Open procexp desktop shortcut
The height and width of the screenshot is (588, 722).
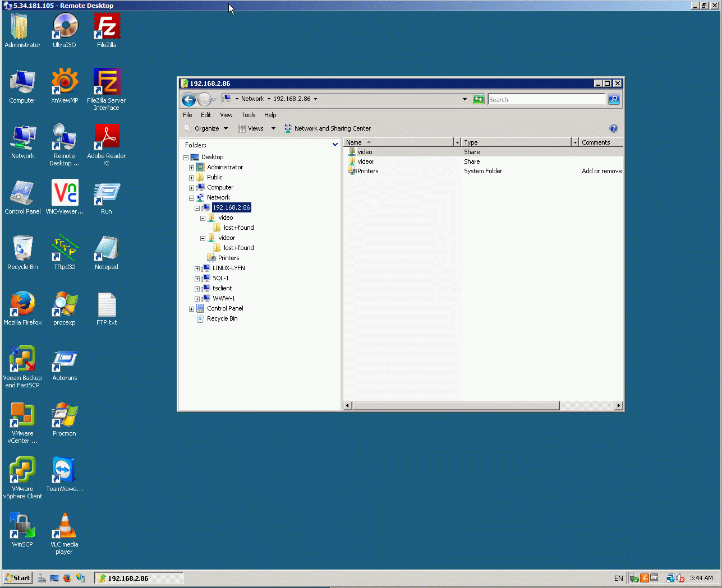point(65,308)
